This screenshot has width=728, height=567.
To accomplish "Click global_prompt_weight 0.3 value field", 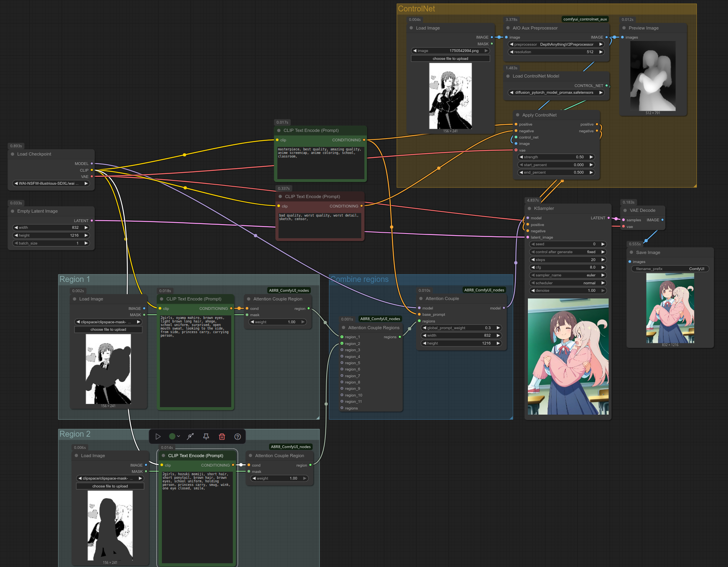I will (461, 328).
